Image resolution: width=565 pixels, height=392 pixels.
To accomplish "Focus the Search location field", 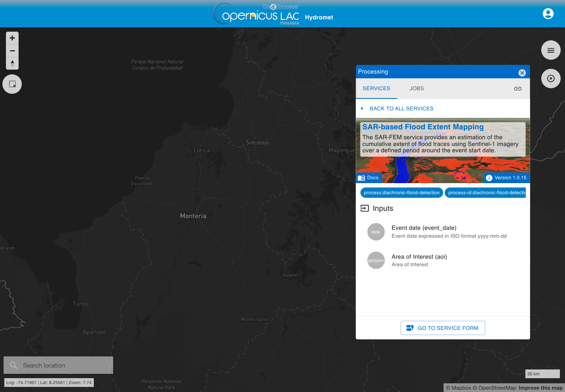I will click(x=59, y=365).
